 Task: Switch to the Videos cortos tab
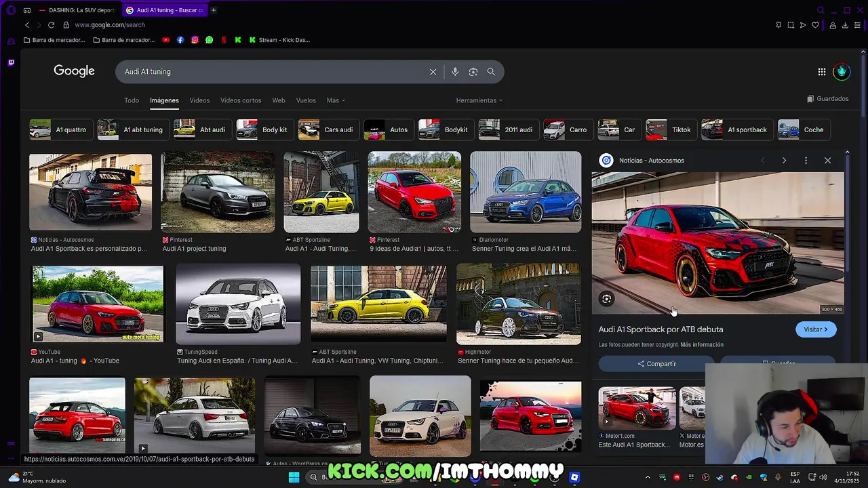pos(241,100)
